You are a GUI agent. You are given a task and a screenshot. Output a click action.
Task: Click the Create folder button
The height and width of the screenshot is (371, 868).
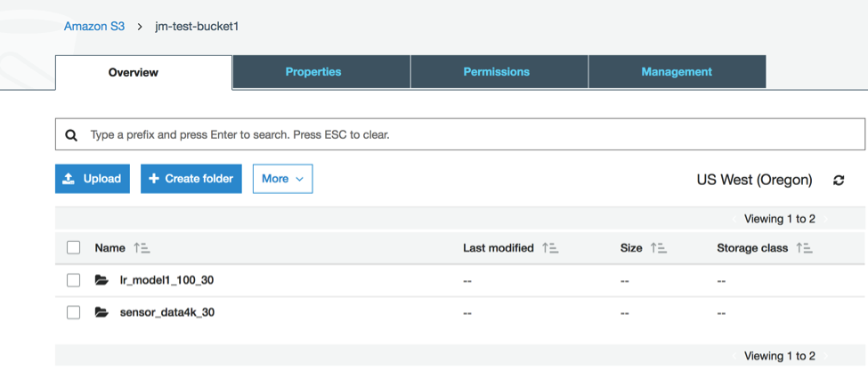point(191,179)
